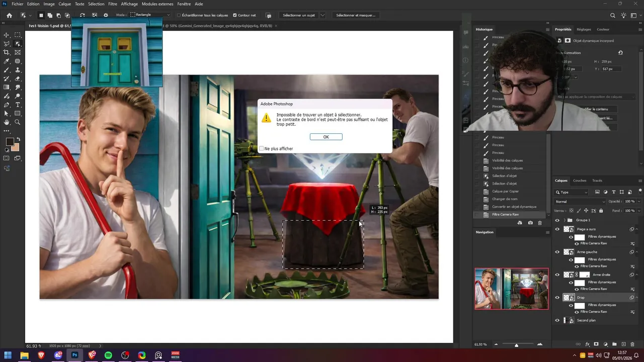Uncheck the 'Contour net' checkbox
The height and width of the screenshot is (362, 644).
point(234,15)
